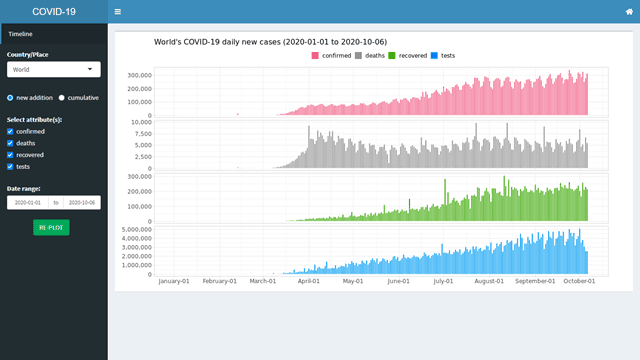Uncheck the recovered attribute checkbox

(10, 155)
